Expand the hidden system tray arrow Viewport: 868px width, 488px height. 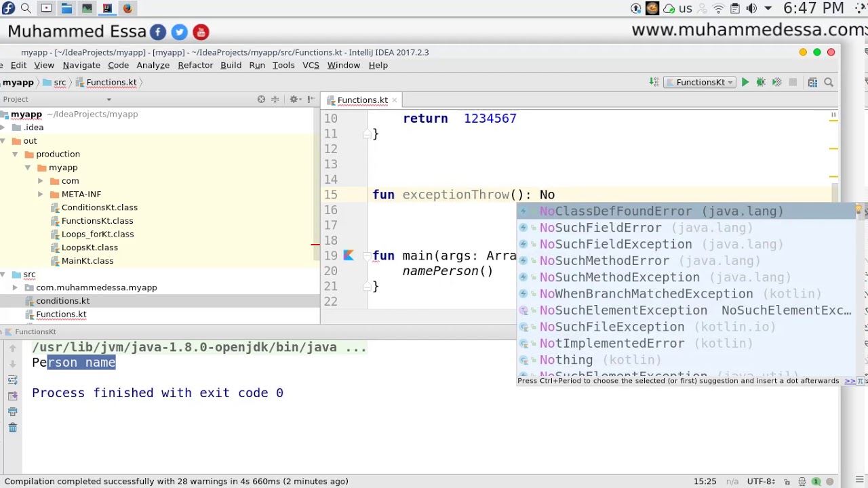coord(768,8)
